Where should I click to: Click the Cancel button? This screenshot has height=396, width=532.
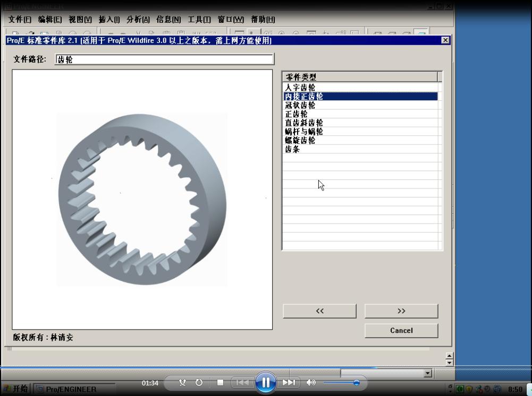coord(401,331)
